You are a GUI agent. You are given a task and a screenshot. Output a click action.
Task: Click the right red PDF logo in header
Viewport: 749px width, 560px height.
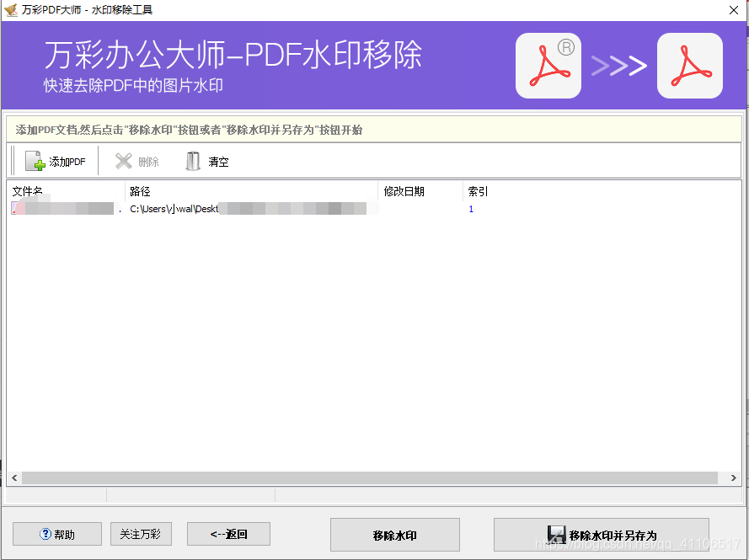point(689,66)
